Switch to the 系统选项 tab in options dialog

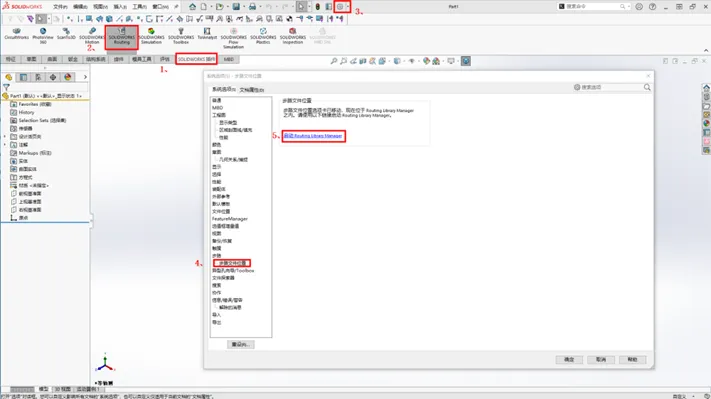click(224, 89)
